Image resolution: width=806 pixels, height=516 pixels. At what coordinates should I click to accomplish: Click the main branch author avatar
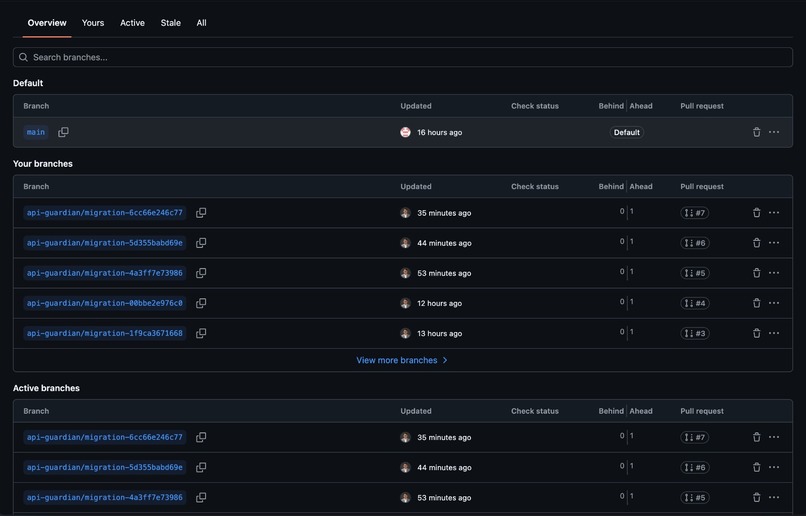(405, 132)
